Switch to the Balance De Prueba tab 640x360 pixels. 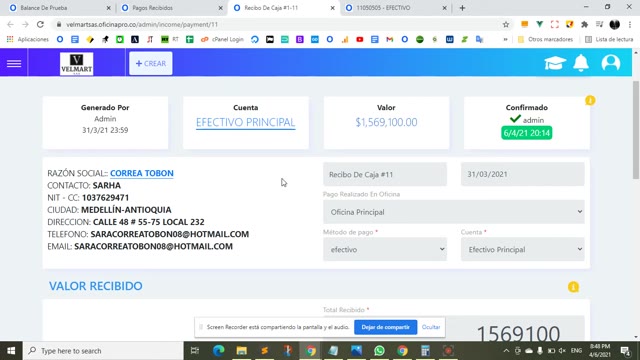pyautogui.click(x=59, y=8)
